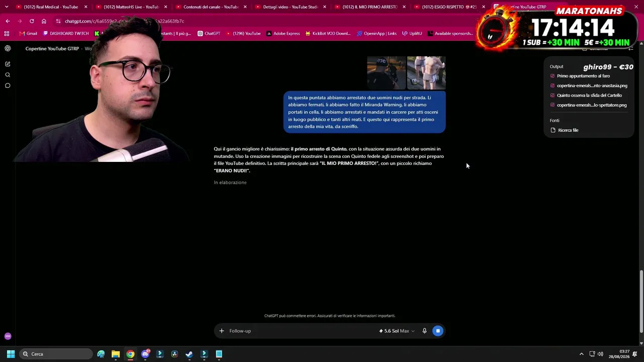Start voice dictation with the microphone icon
644x362 pixels.
tap(425, 331)
